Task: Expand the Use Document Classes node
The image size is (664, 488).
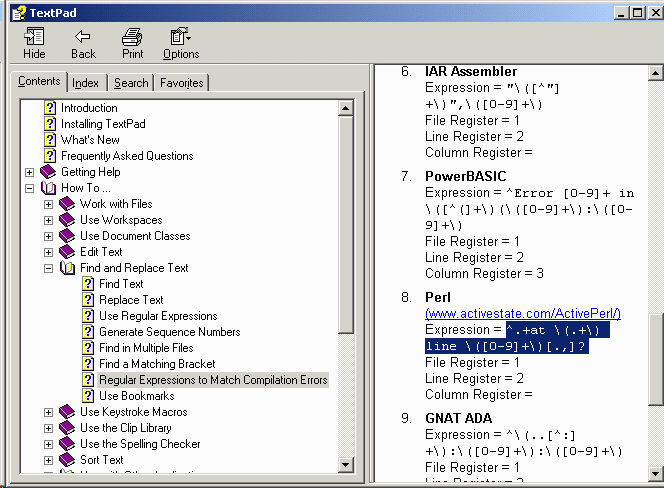Action: [x=48, y=236]
